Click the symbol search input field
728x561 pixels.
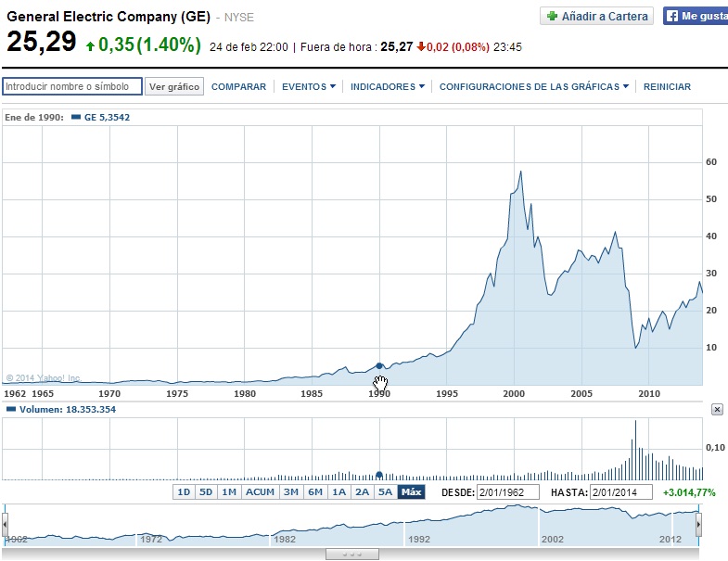72,86
